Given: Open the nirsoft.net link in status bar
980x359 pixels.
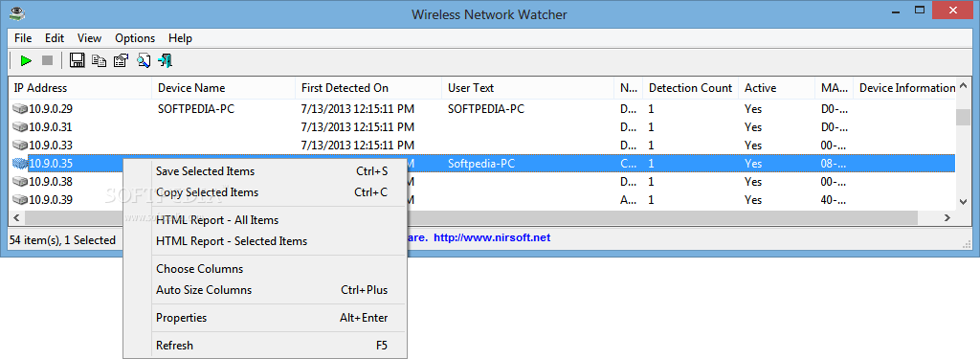Looking at the screenshot, I should tap(492, 237).
